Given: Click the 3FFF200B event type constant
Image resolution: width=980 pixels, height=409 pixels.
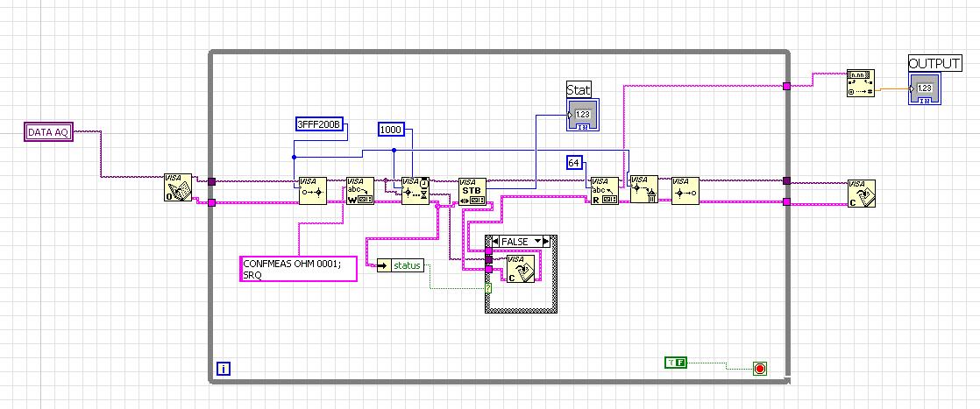Looking at the screenshot, I should [320, 124].
